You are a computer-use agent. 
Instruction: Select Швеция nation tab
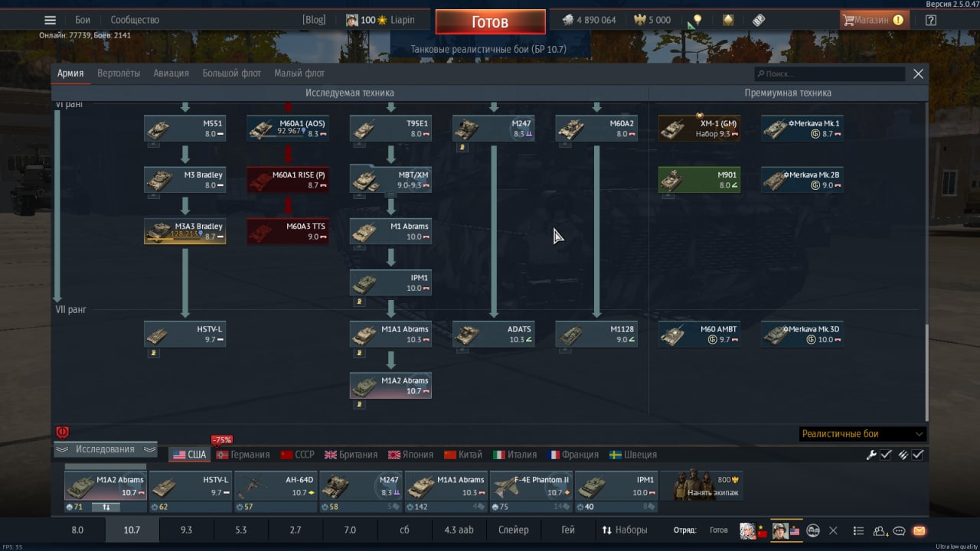click(x=633, y=455)
